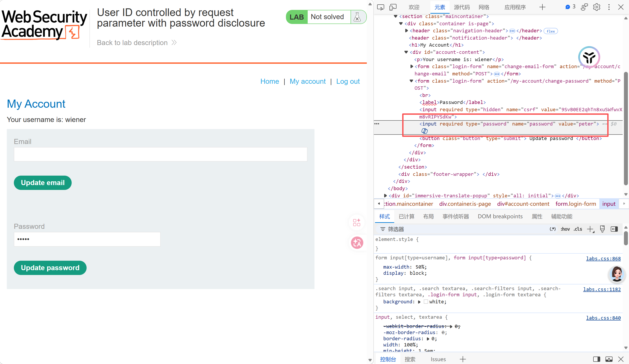Click the regex filter icon in styles
Viewport: 629px width, 364px height.
[x=553, y=229]
